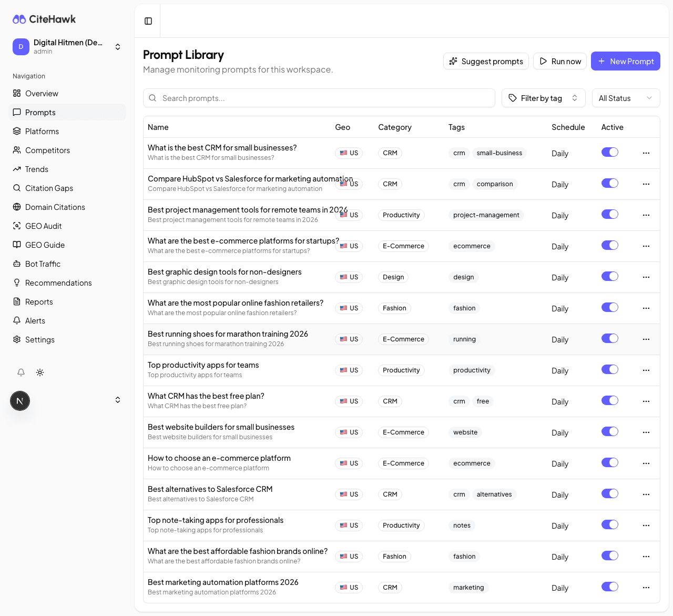Open row menu for small businesses CRM prompt
Image resolution: width=673 pixels, height=616 pixels.
[646, 153]
